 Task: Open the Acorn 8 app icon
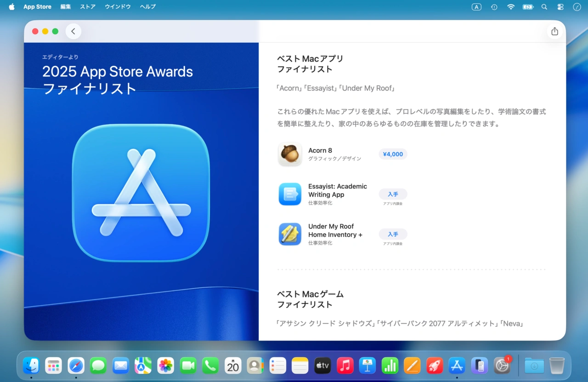[290, 154]
